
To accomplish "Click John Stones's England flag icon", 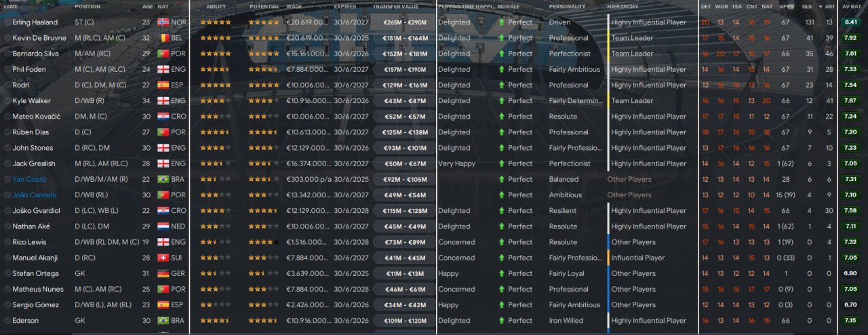I will click(x=162, y=148).
